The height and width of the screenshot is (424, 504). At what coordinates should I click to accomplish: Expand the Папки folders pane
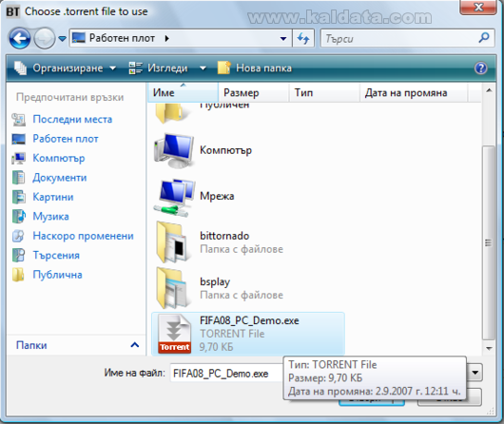[x=135, y=345]
